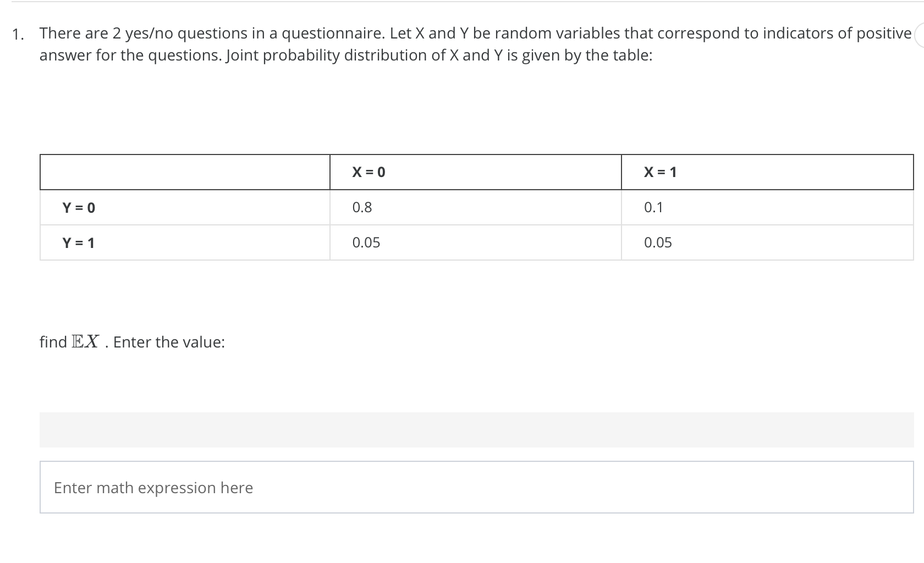Click the X = 1 column header cell
The width and height of the screenshot is (924, 563).
tap(659, 172)
